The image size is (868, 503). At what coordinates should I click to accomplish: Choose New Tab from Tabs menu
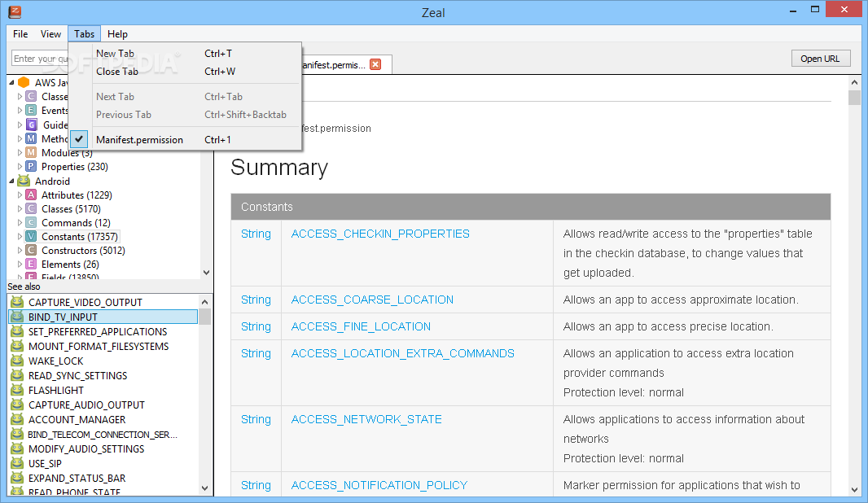186,53
